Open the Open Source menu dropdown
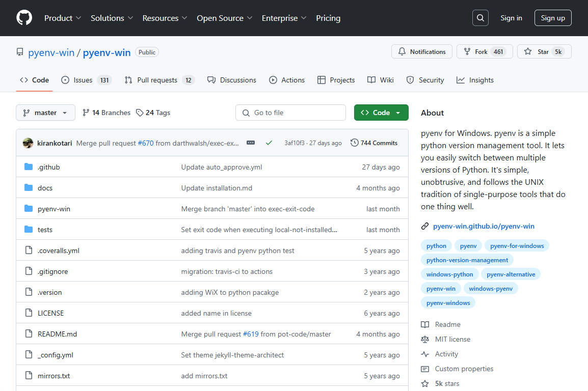Image resolution: width=588 pixels, height=391 pixels. pyautogui.click(x=224, y=18)
